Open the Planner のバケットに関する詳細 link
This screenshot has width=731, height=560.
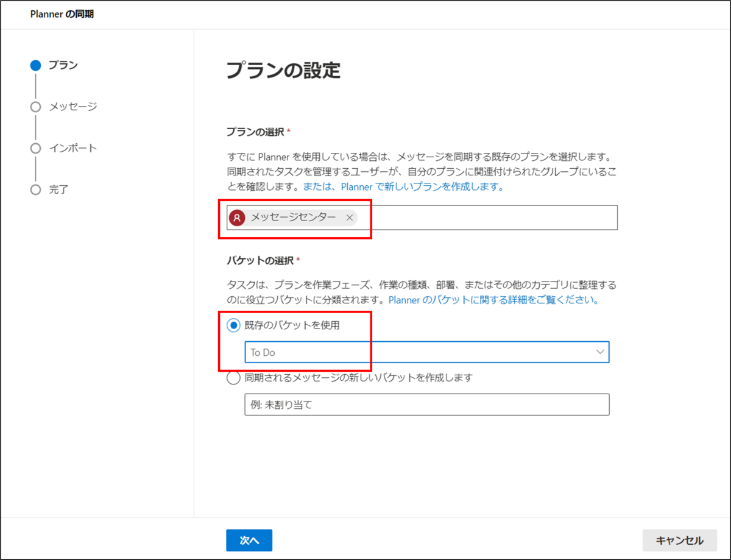tap(493, 300)
